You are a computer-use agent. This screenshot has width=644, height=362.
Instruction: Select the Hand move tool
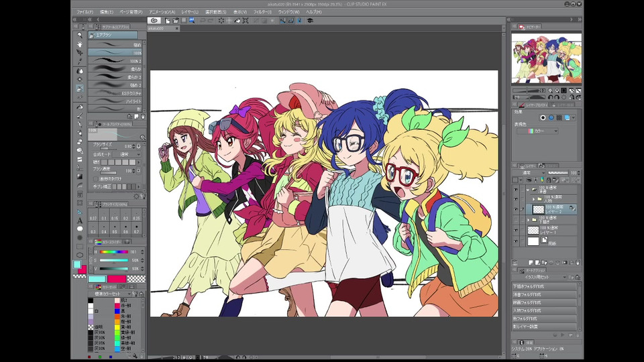click(x=80, y=44)
